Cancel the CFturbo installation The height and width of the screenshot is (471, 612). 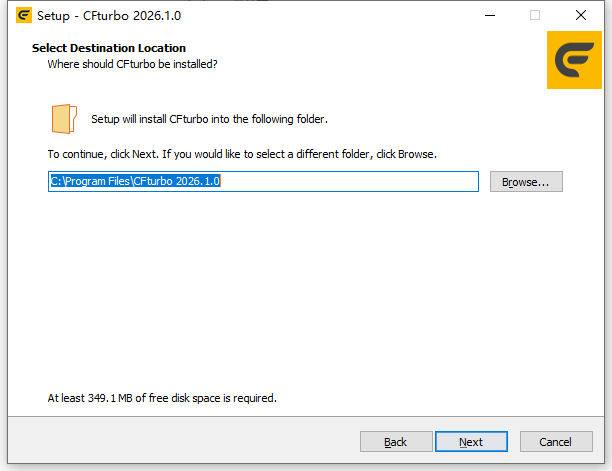[555, 442]
